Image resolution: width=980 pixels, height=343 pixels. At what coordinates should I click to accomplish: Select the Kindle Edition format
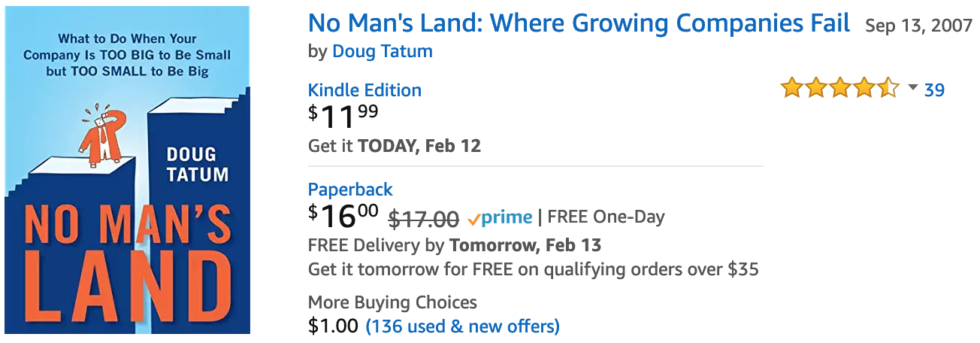click(364, 90)
